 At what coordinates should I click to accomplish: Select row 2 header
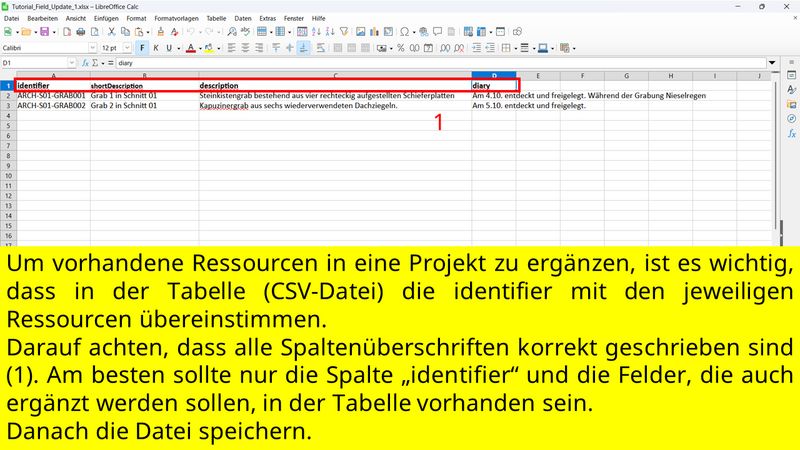[x=8, y=95]
